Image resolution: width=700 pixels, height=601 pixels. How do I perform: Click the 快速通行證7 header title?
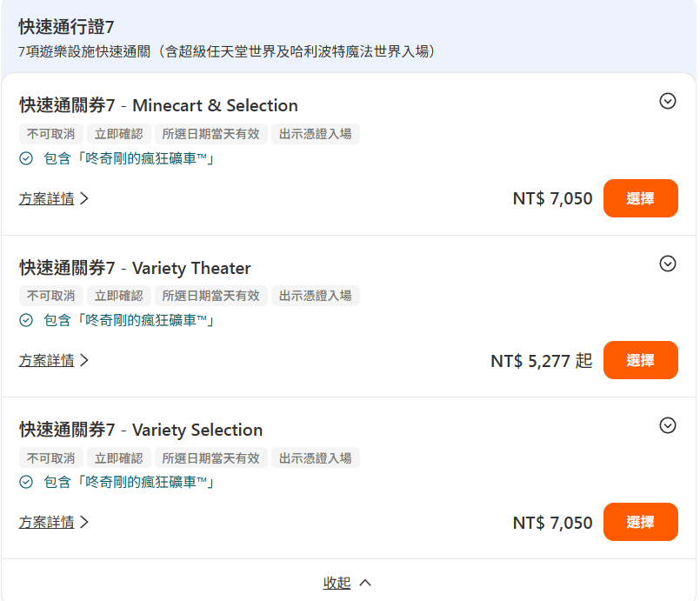click(x=66, y=27)
